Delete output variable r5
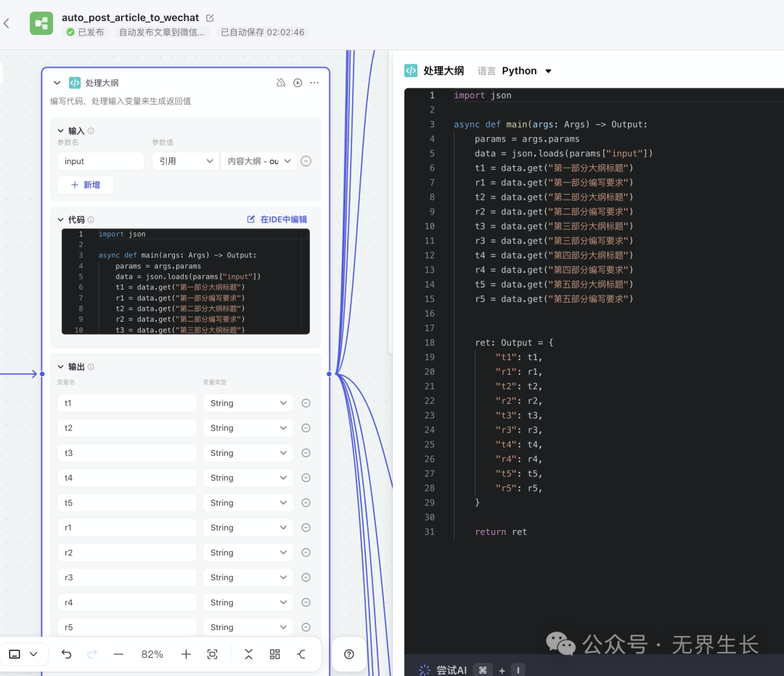Image resolution: width=784 pixels, height=676 pixels. tap(306, 627)
